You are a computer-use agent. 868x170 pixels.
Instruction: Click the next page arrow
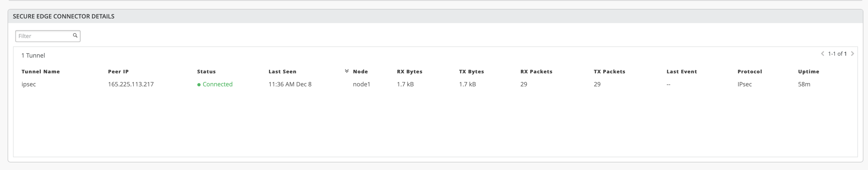click(853, 53)
